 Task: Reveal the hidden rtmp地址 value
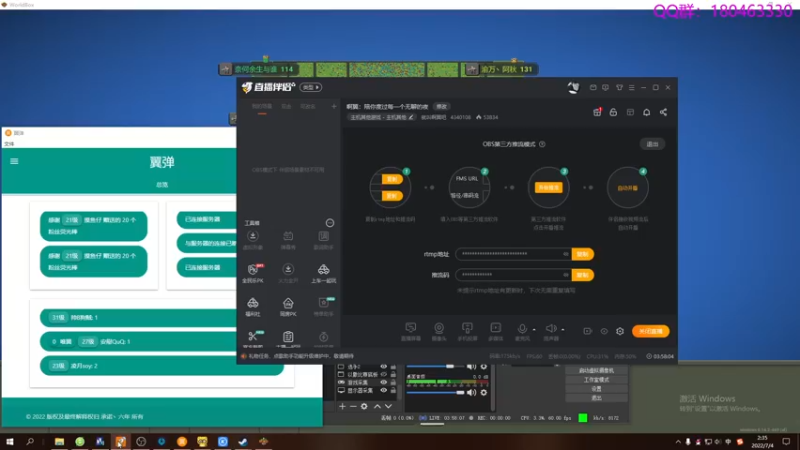click(x=565, y=254)
